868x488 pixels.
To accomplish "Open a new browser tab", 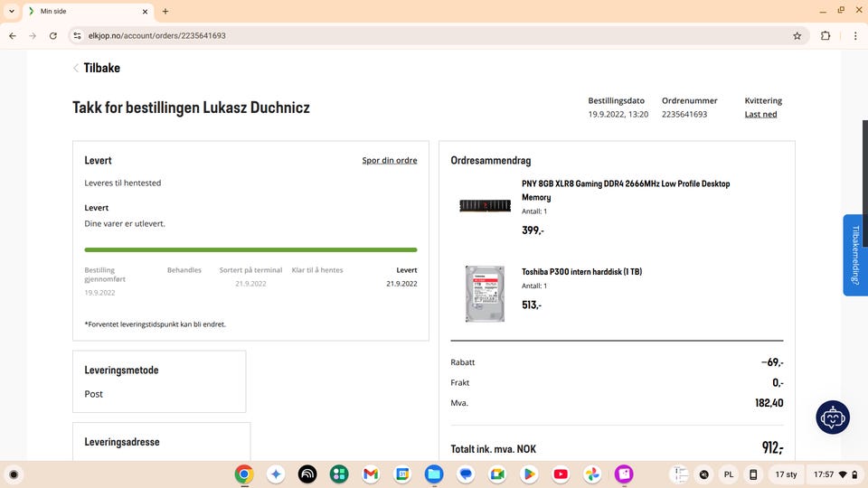I will (x=165, y=11).
